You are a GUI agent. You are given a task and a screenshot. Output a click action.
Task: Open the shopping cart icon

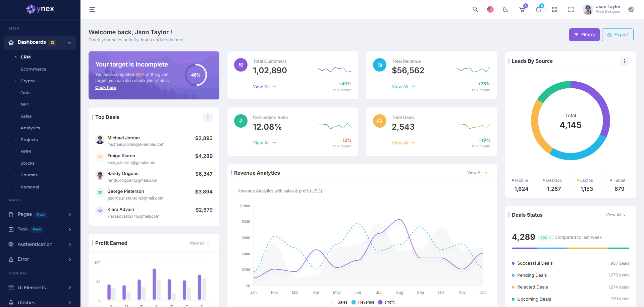[x=522, y=9]
